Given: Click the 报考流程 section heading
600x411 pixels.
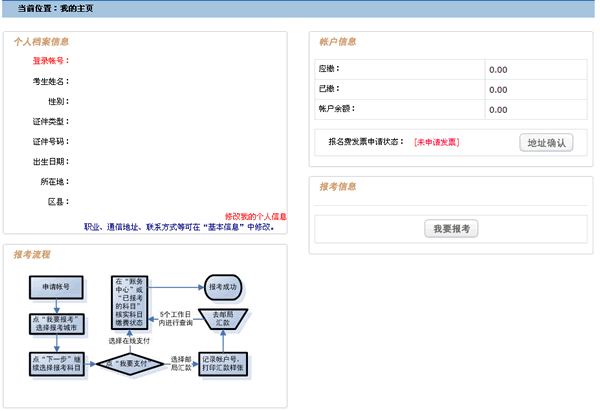Looking at the screenshot, I should (x=32, y=255).
